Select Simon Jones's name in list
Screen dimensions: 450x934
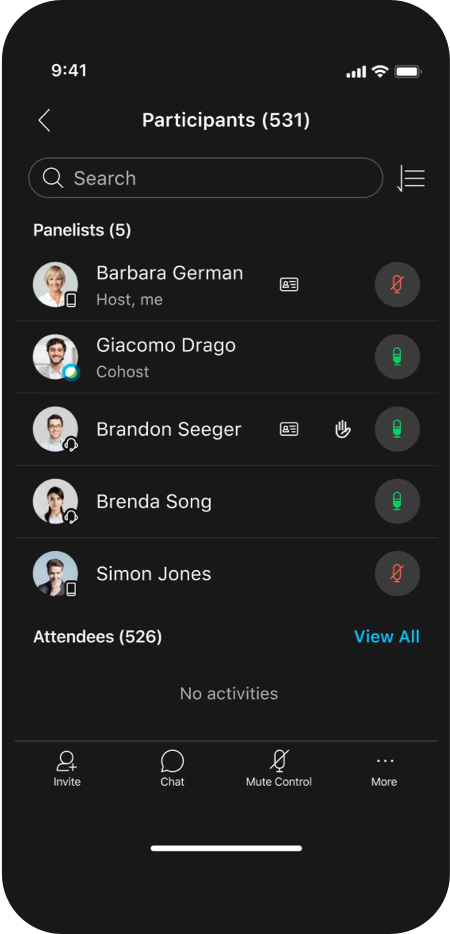(x=154, y=574)
